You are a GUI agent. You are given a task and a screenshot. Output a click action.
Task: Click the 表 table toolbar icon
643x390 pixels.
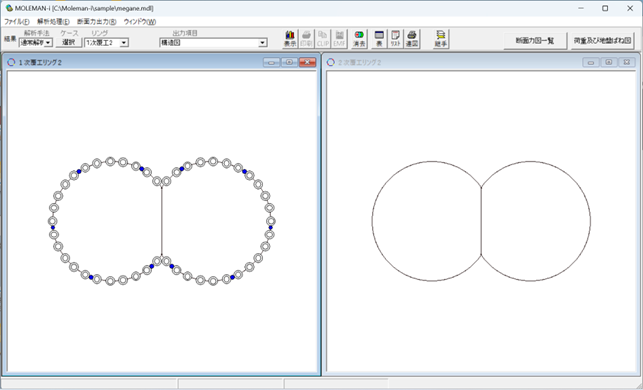(x=379, y=39)
